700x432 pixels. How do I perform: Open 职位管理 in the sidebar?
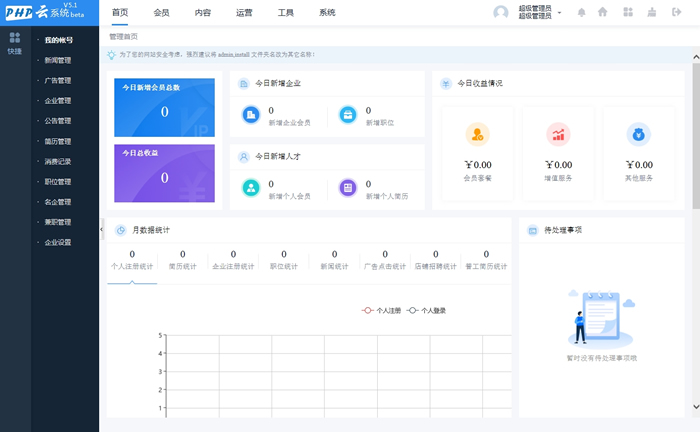(58, 182)
